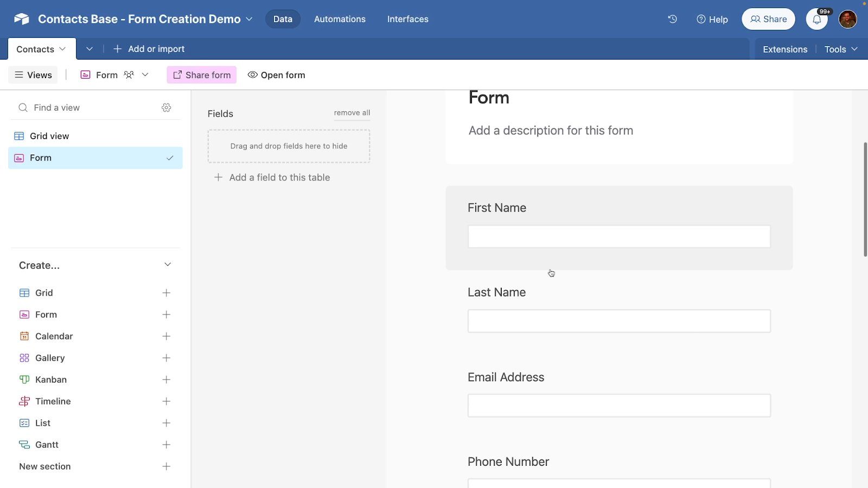Click the Calendar icon in Create list
Screen dimensions: 868x488
(24, 336)
